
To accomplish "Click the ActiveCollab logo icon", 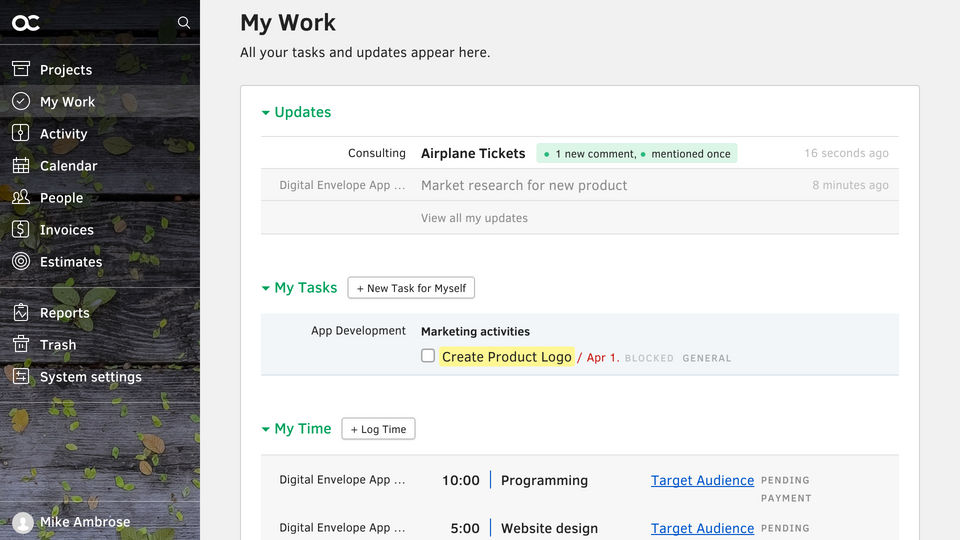I will (x=26, y=22).
